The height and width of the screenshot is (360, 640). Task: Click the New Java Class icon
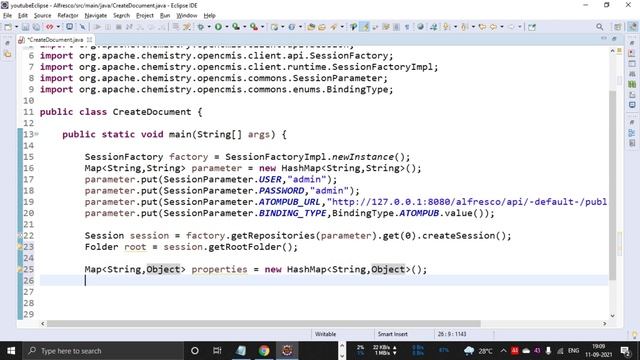click(x=292, y=27)
